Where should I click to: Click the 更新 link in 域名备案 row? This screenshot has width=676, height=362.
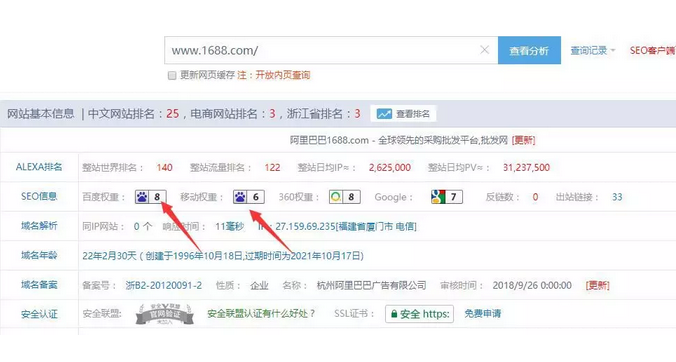tap(598, 285)
